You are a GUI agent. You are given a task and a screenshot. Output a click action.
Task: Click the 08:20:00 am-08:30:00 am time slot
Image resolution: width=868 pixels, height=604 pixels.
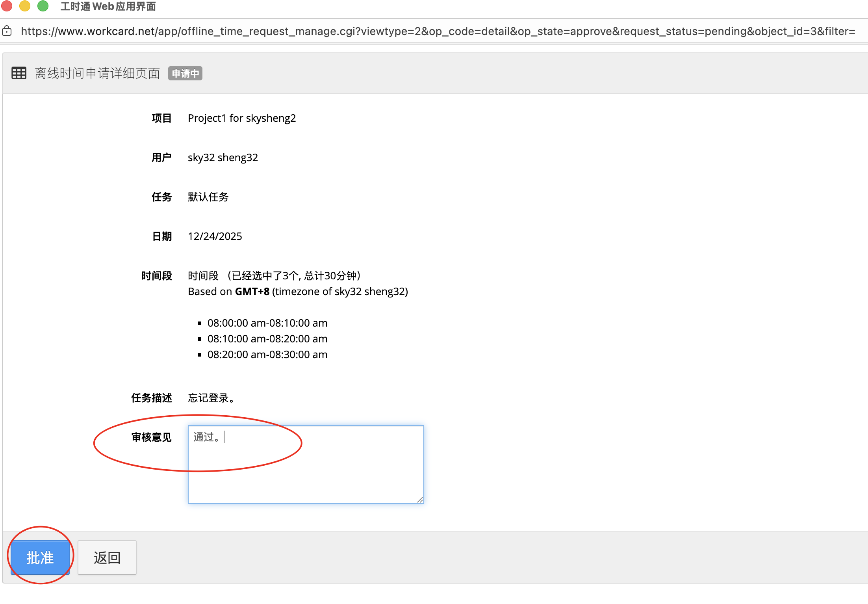coord(267,355)
